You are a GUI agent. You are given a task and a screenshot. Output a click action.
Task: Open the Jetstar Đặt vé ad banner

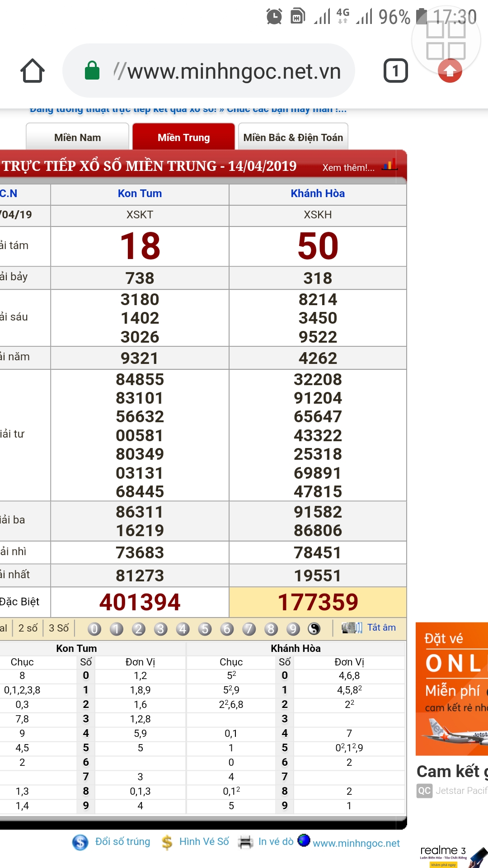[452, 689]
